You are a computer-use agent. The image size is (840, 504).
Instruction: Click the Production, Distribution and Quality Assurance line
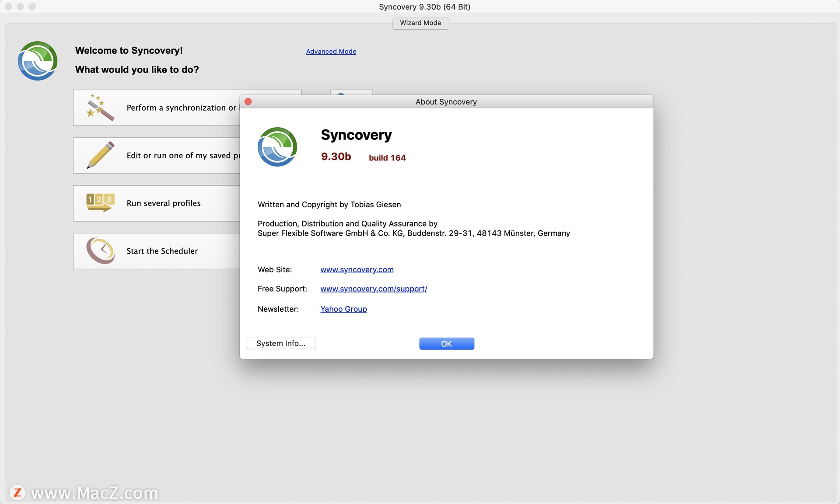click(x=347, y=224)
